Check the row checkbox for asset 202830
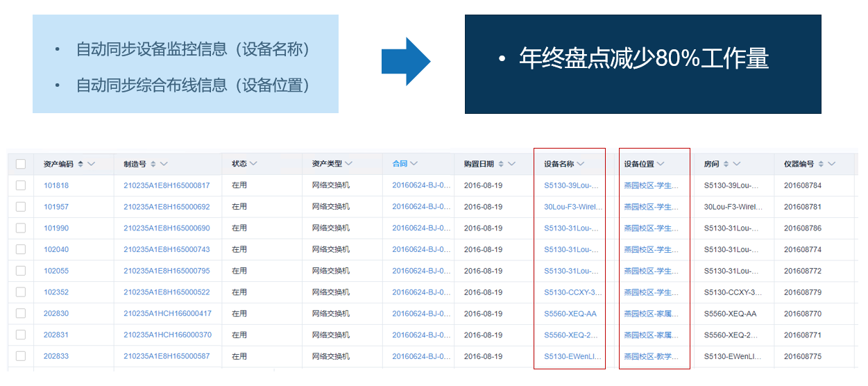This screenshot has width=868, height=386. click(21, 313)
